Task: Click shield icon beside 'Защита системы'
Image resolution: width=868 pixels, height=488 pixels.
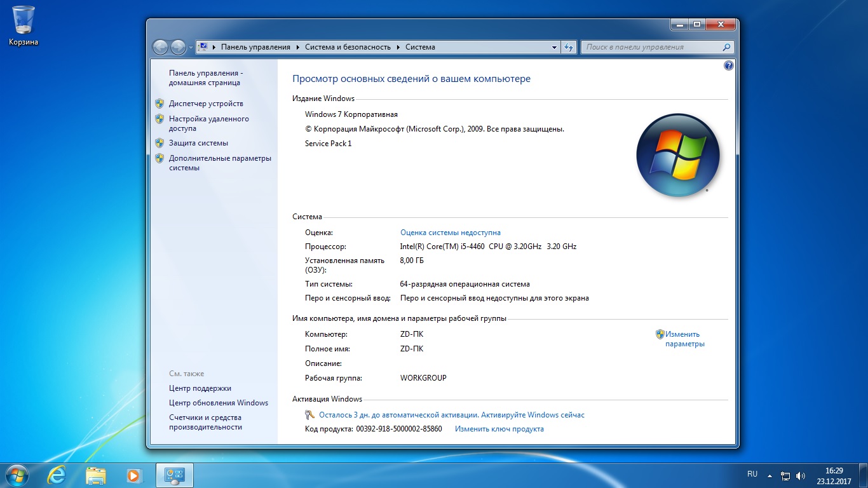Action: coord(159,143)
